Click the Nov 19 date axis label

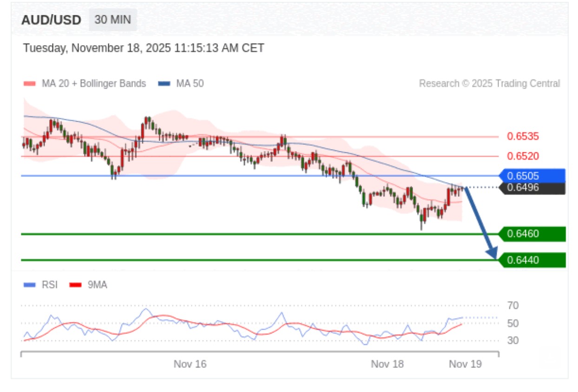pos(465,364)
